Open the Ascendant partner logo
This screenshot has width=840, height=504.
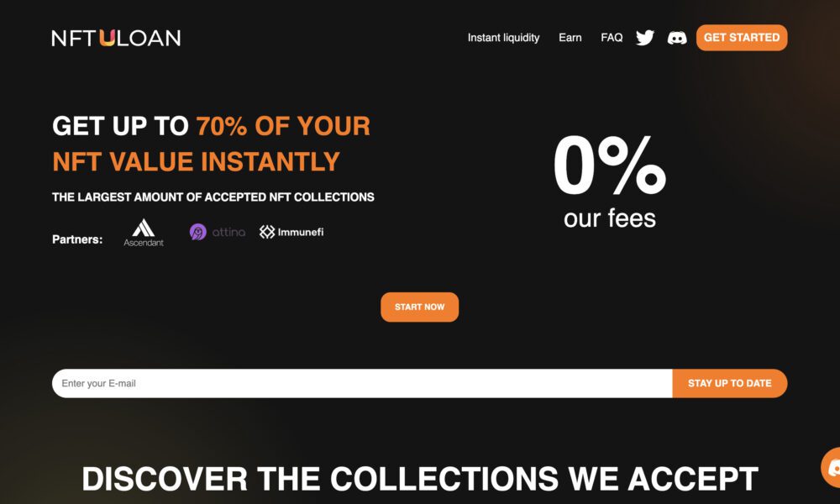pyautogui.click(x=144, y=233)
